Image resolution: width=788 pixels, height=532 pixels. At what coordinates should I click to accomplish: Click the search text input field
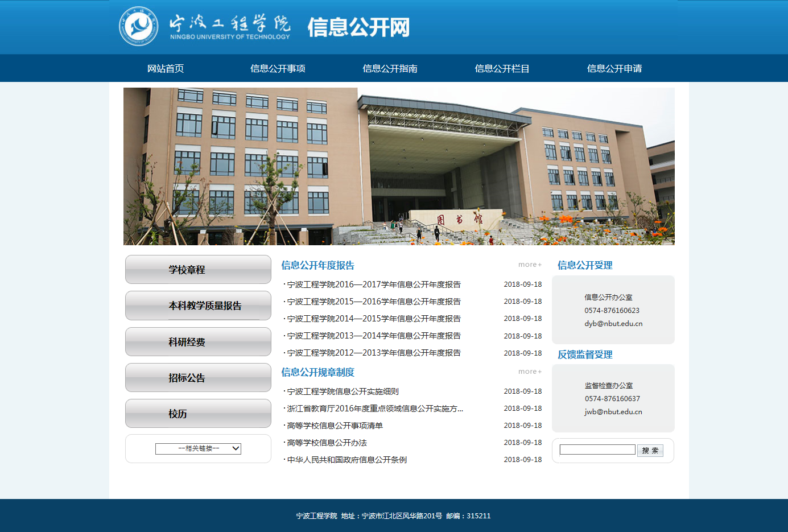[x=597, y=449]
